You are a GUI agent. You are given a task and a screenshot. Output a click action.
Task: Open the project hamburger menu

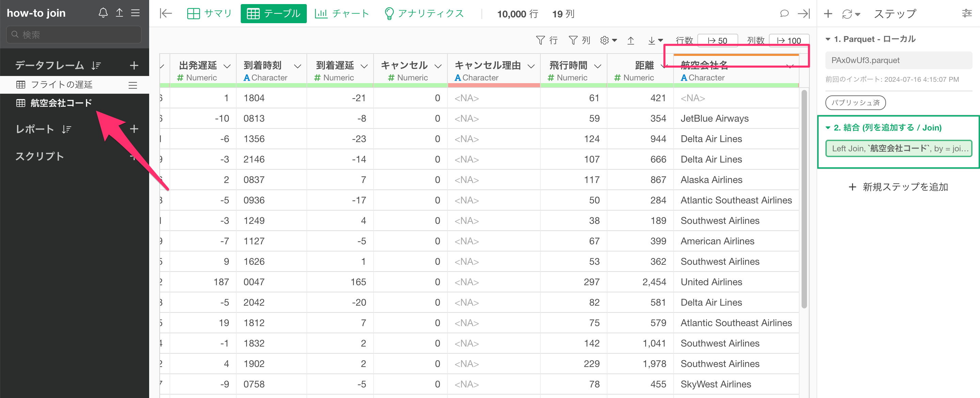(136, 13)
